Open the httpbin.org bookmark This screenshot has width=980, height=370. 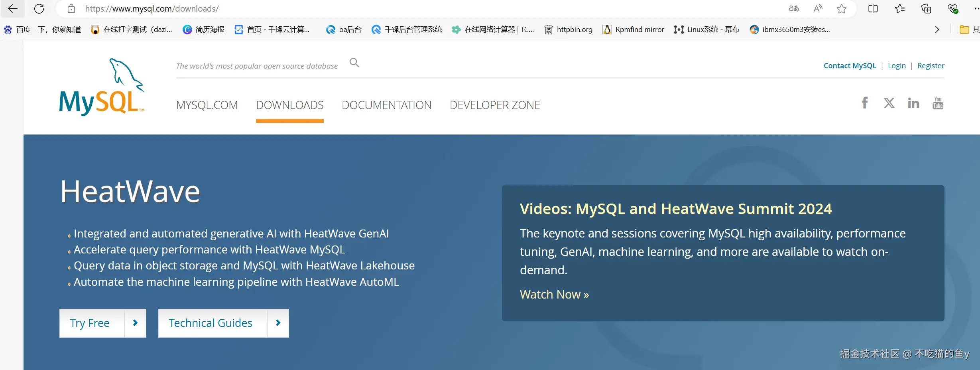[x=569, y=30]
